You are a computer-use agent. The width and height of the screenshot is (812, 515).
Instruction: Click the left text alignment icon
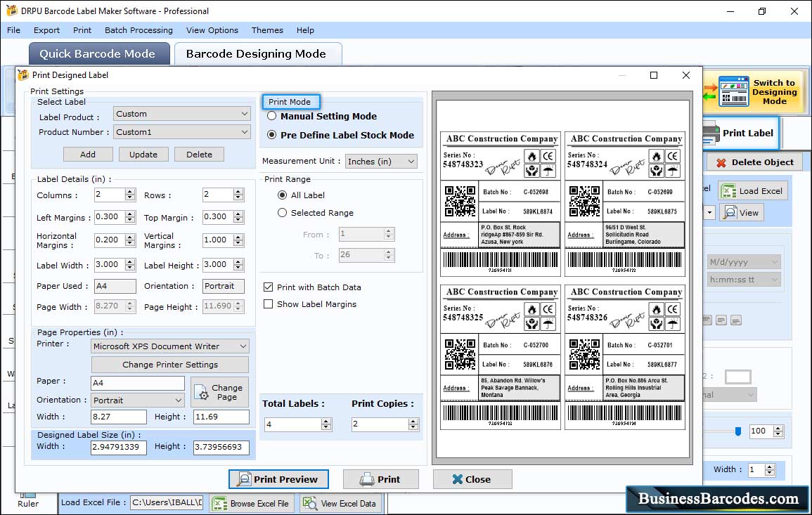coord(707,320)
